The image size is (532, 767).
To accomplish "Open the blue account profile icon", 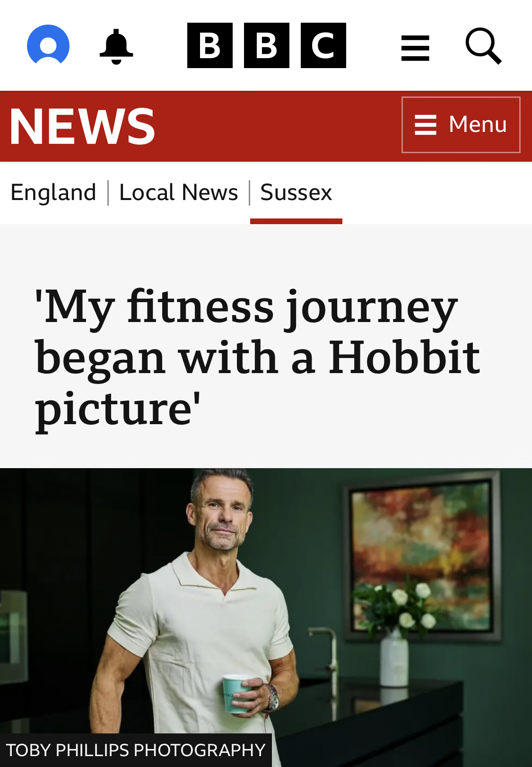I will coord(48,45).
